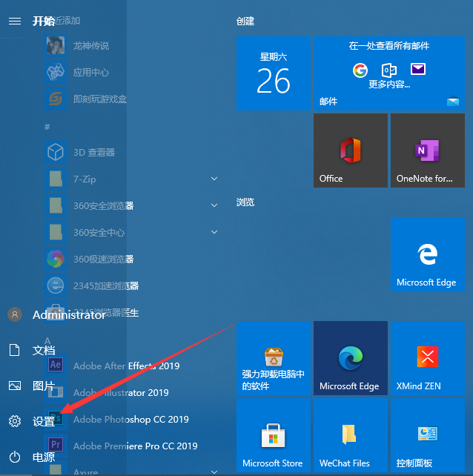Open the 控制面板 tile
This screenshot has width=473, height=476.
[427, 434]
